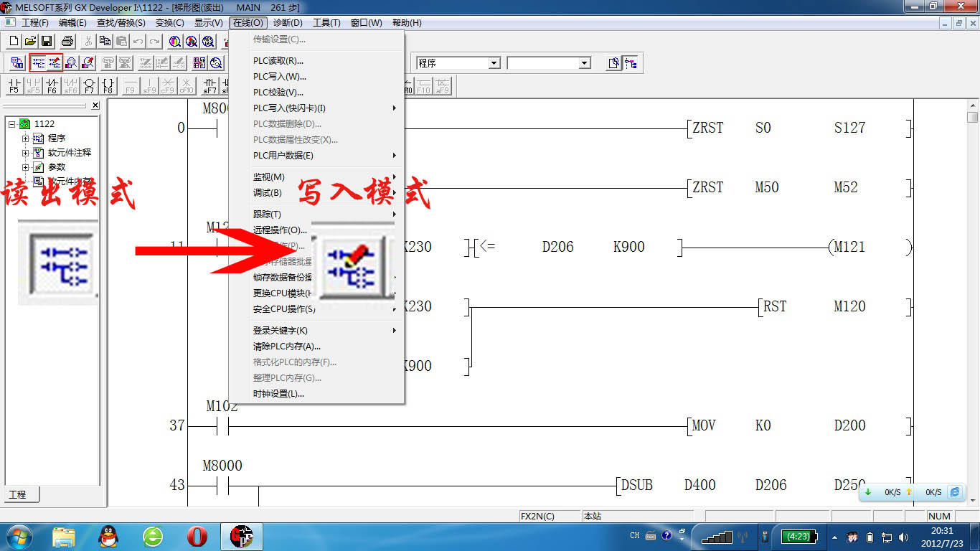Collapse the 1122 project root node
The width and height of the screenshot is (980, 551).
point(12,124)
